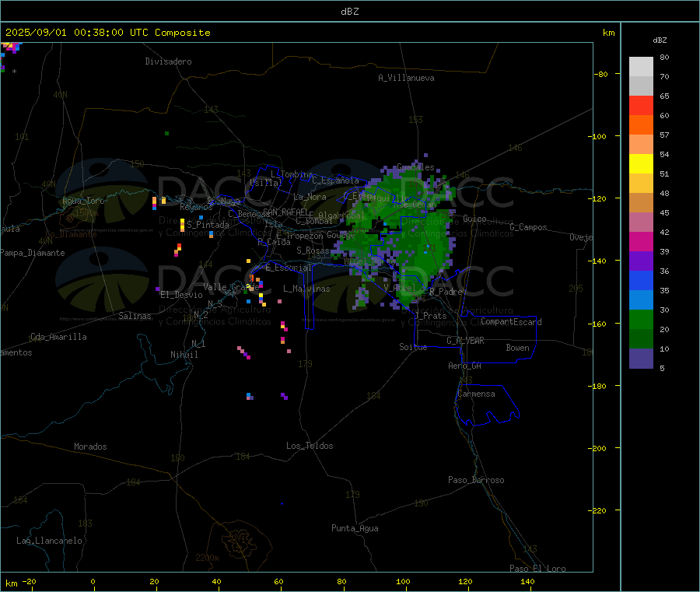Click the E_Escorial map label
Screen dimensions: 700x592
pyautogui.click(x=289, y=268)
